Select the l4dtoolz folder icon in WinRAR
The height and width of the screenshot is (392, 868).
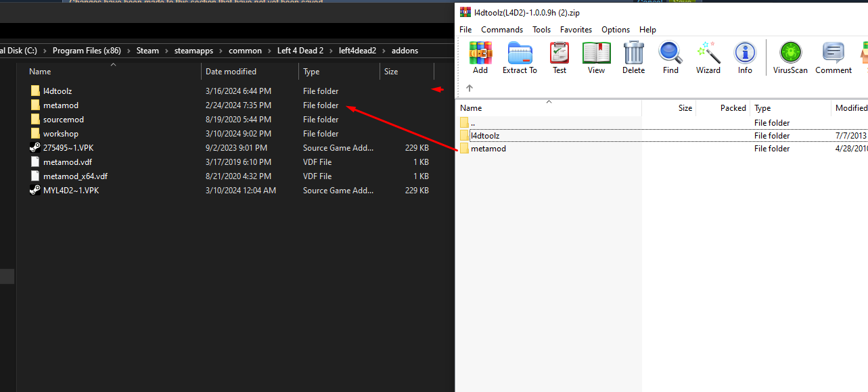pyautogui.click(x=464, y=135)
